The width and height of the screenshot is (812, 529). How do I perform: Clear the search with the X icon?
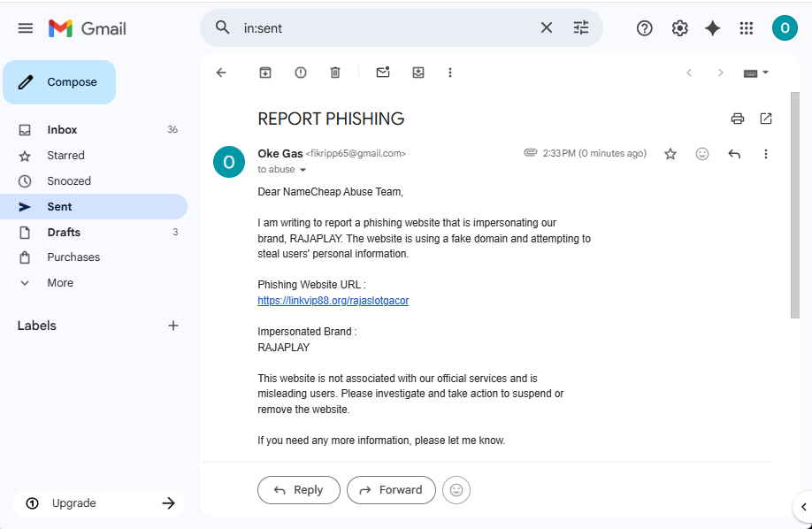coord(547,27)
